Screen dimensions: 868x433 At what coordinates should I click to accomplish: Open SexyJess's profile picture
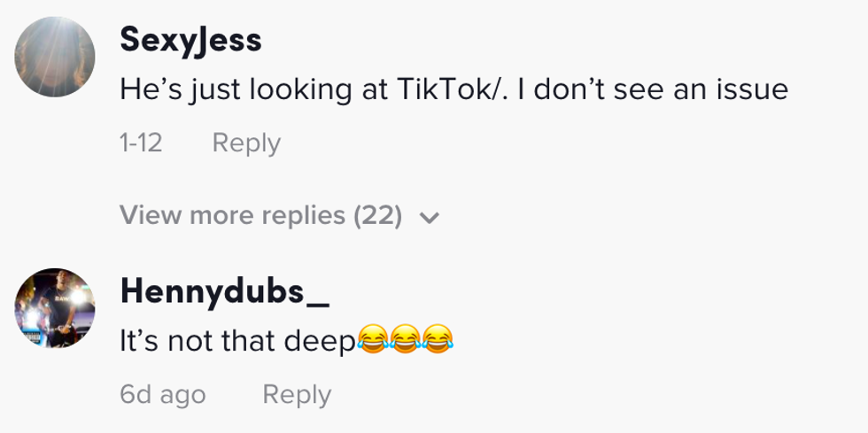coord(54,57)
